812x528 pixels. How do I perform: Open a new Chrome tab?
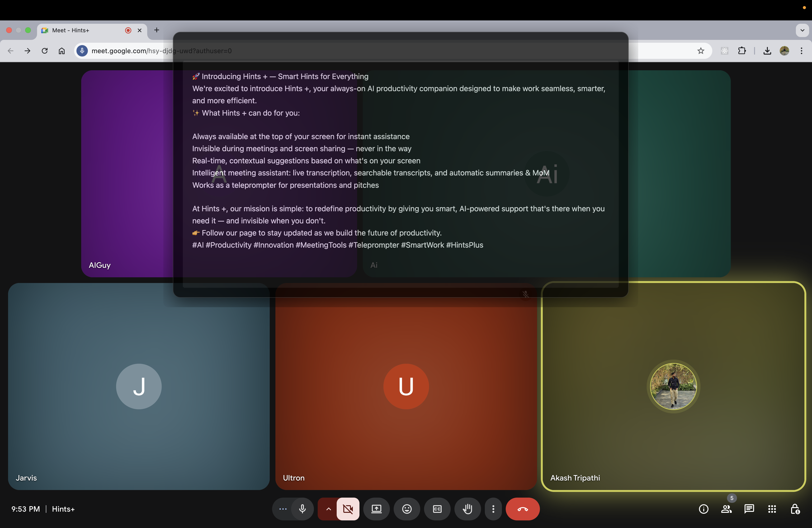tap(157, 30)
